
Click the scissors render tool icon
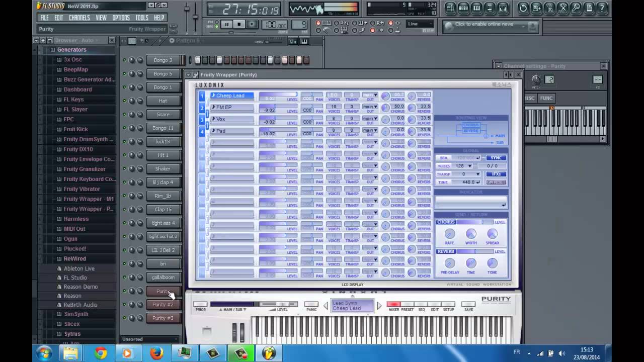pos(563,8)
